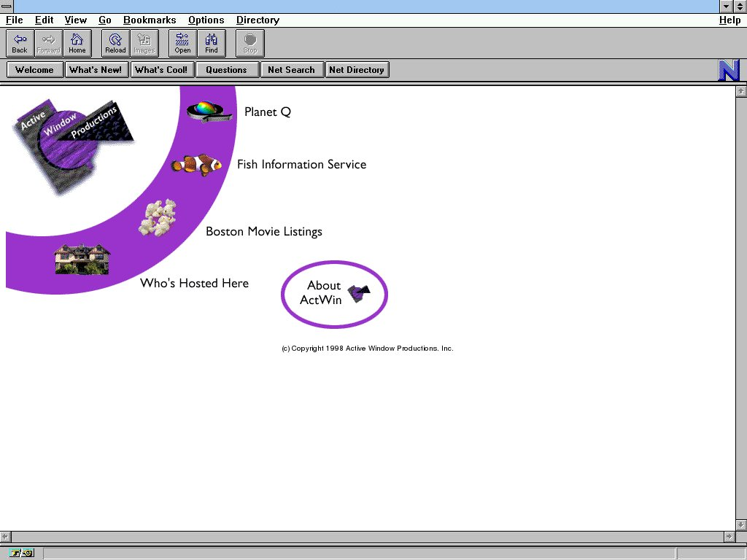The height and width of the screenshot is (560, 747).
Task: Open the Options menu
Action: 206,20
